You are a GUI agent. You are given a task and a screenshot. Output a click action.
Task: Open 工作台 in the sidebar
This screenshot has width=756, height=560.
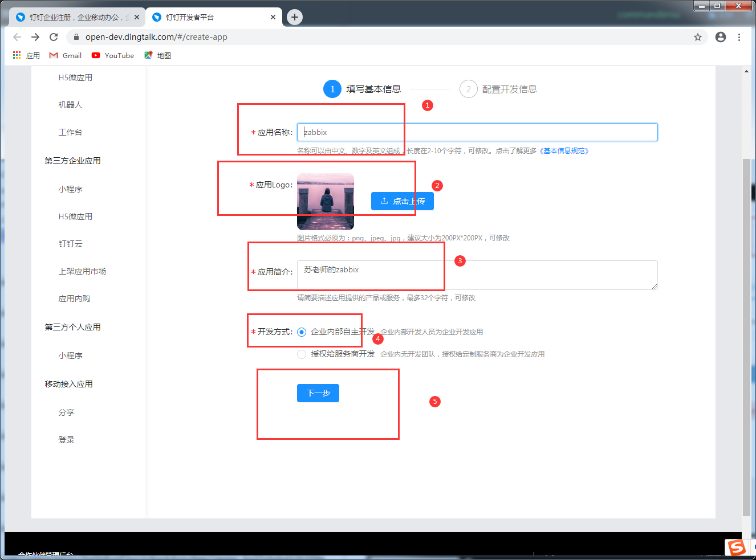(70, 132)
